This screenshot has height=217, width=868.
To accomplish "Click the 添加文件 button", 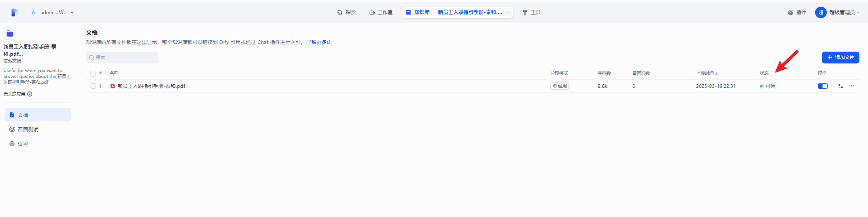I will click(840, 58).
